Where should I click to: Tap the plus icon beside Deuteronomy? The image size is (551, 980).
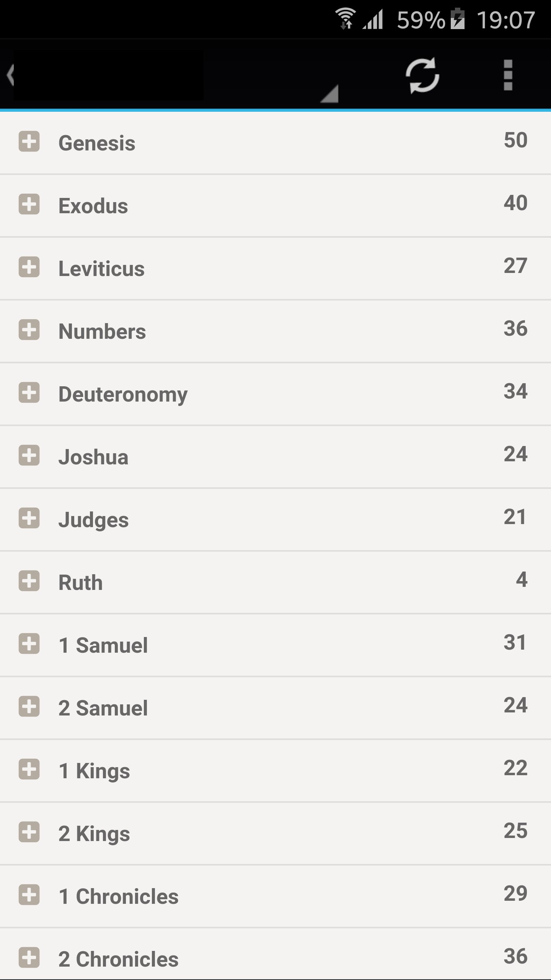(29, 393)
